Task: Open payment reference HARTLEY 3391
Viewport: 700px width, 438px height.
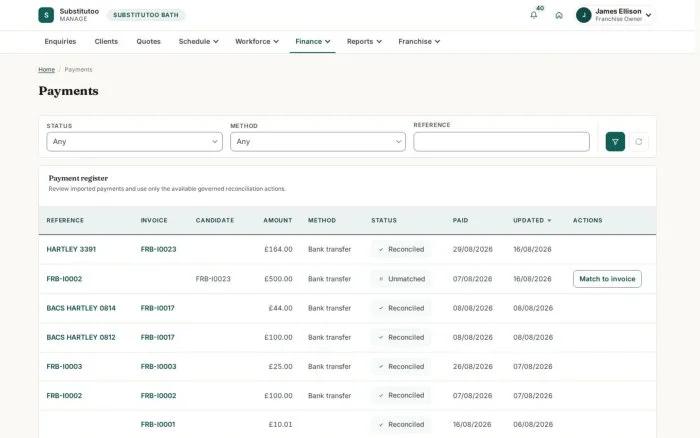Action: 71,250
